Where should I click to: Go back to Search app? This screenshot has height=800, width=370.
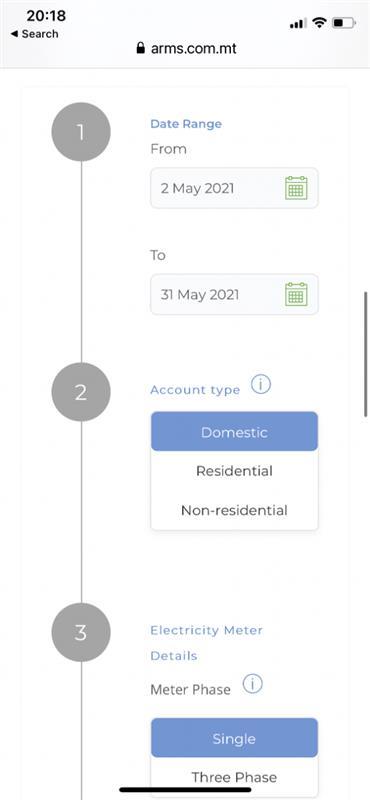tap(35, 34)
